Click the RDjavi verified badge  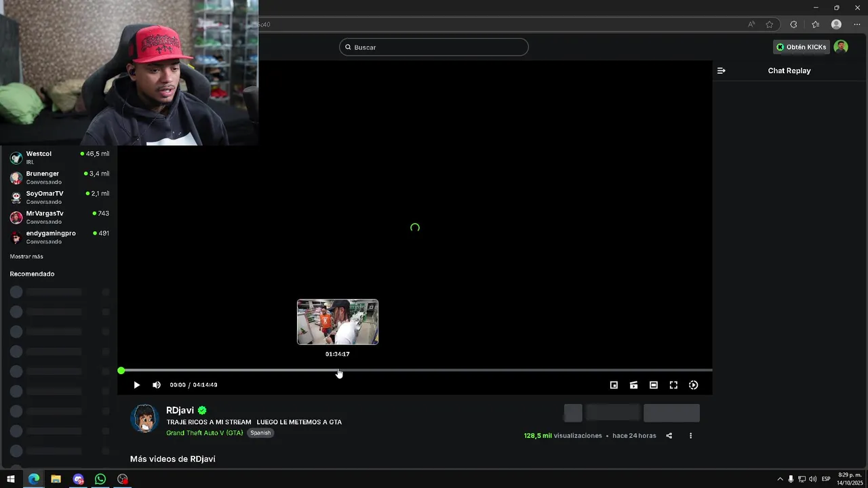click(202, 410)
